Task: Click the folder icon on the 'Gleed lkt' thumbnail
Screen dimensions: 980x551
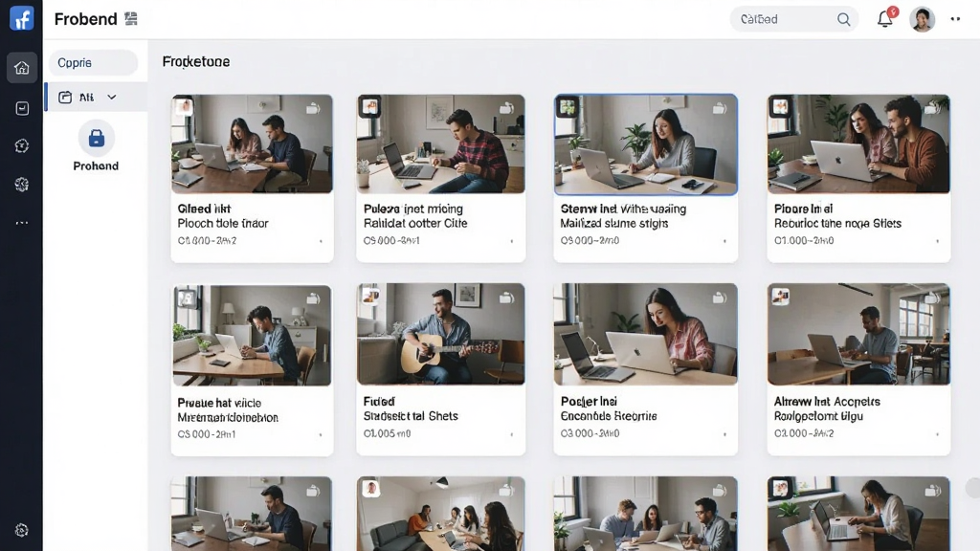Action: [313, 108]
